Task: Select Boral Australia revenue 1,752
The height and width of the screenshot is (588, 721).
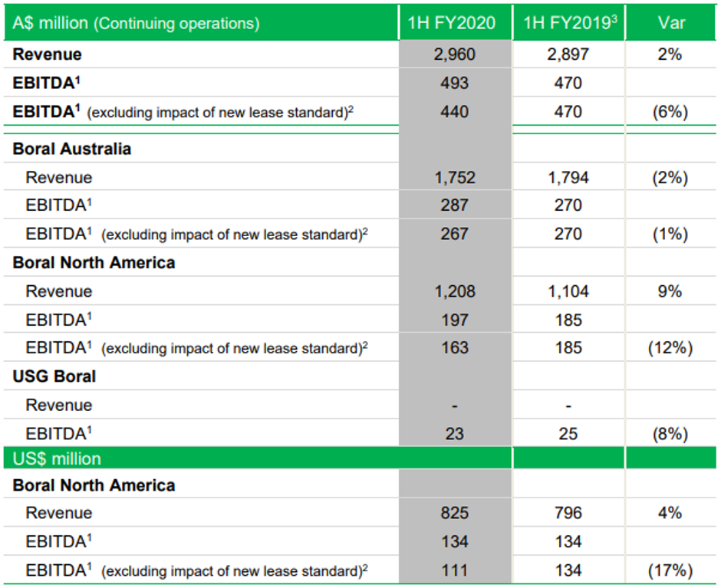Action: point(455,177)
